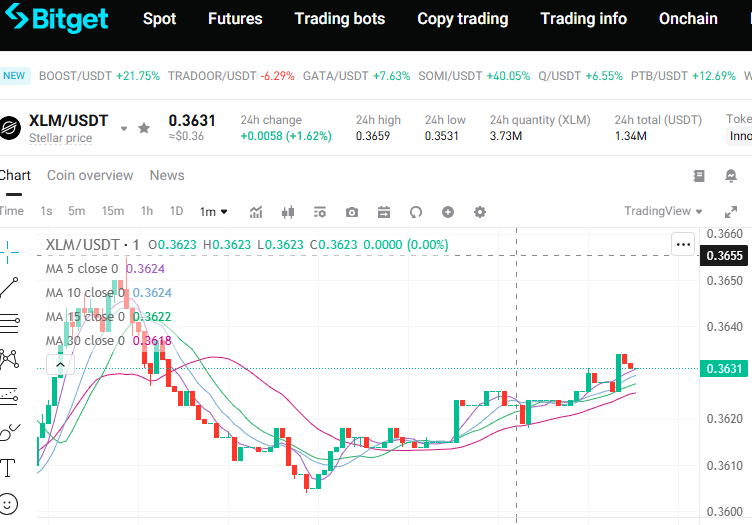This screenshot has width=752, height=525.
Task: Open the emoji sticker tool
Action: click(8, 503)
